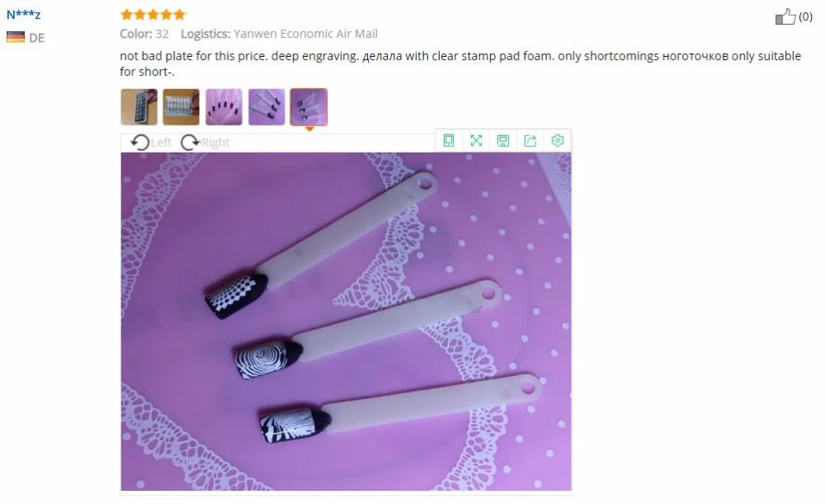825x504 pixels.
Task: Click the enlarged nail sticks photo
Action: point(346,322)
